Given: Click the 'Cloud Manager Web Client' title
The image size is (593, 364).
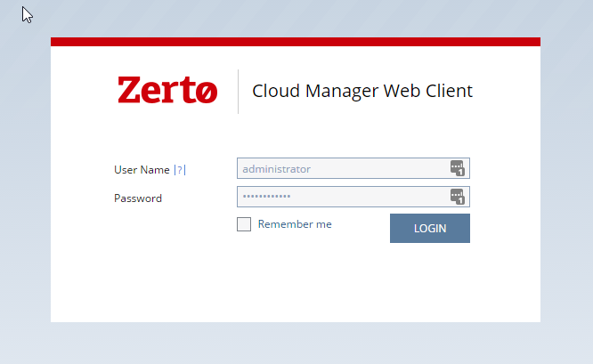Looking at the screenshot, I should click(362, 91).
